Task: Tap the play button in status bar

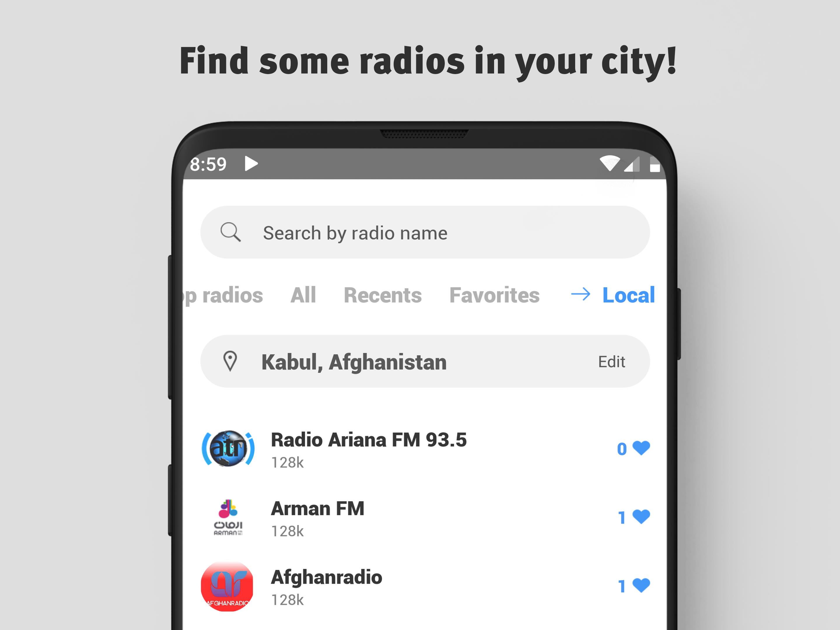Action: pos(259,164)
